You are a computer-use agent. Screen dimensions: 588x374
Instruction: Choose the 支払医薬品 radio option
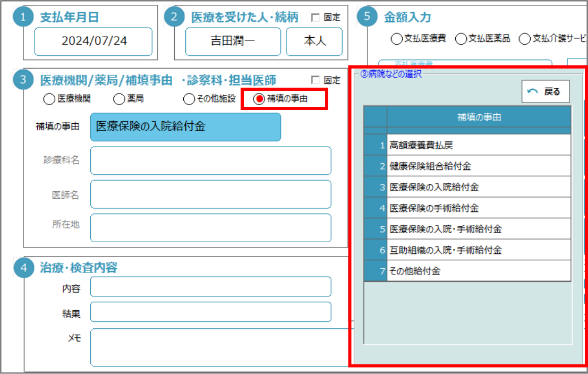[x=461, y=39]
